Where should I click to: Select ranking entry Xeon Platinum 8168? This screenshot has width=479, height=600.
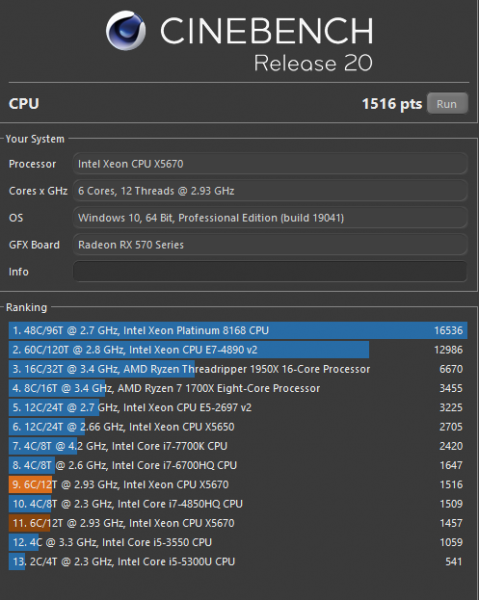[x=238, y=330]
